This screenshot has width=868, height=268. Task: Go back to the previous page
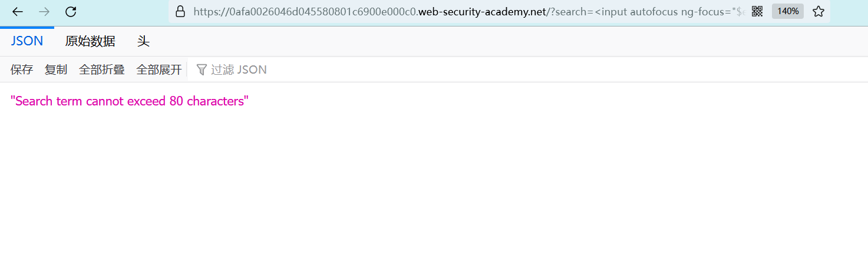coord(18,12)
